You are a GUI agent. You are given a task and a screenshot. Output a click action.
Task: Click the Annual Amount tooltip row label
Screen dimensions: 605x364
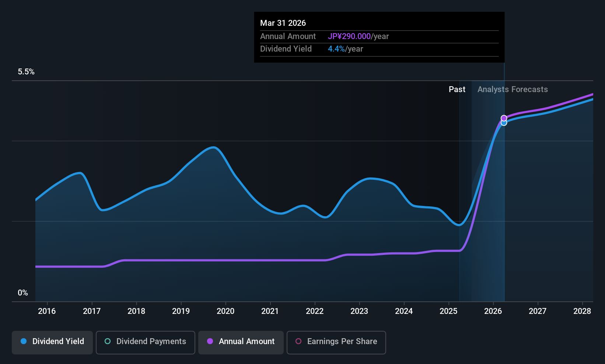pyautogui.click(x=288, y=36)
